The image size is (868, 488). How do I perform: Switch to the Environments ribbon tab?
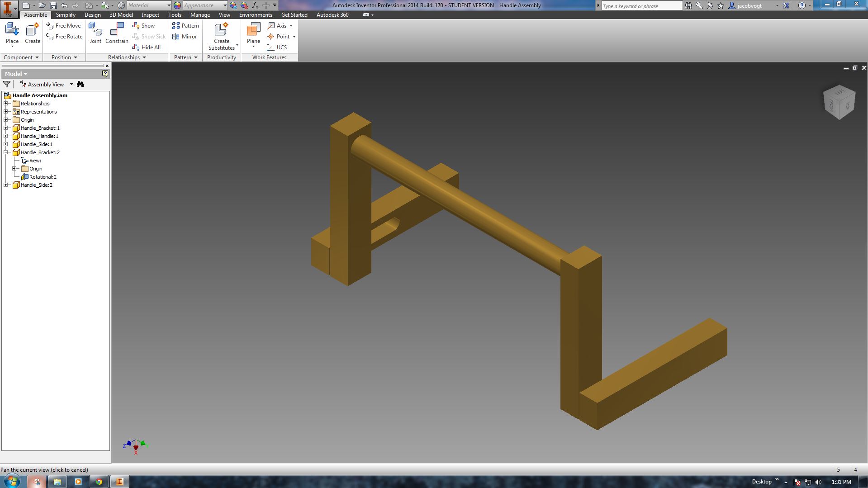coord(256,15)
